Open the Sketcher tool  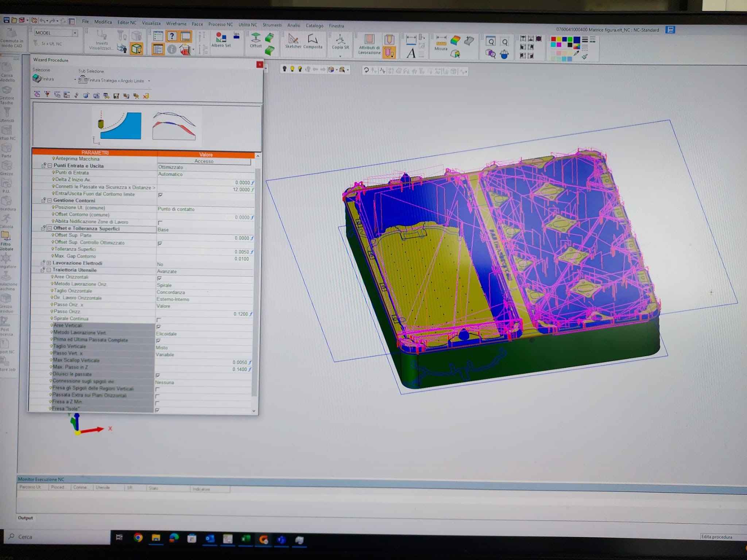(x=293, y=41)
